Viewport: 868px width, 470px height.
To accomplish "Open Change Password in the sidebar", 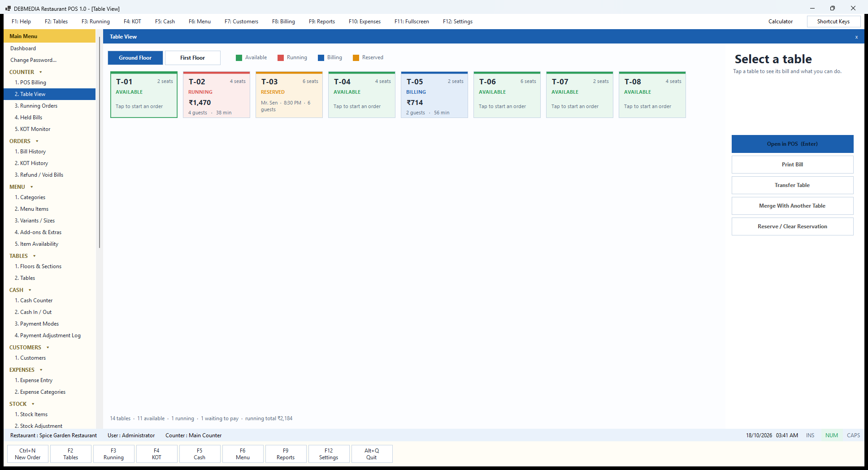I will click(x=49, y=60).
